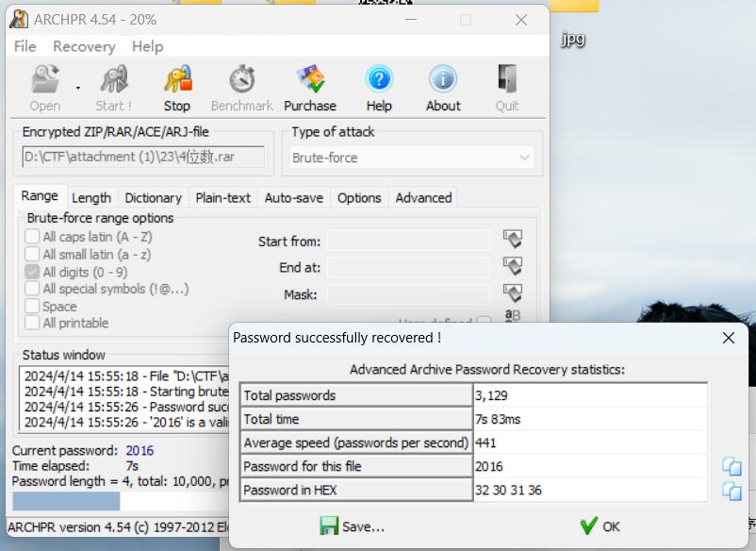
Task: Switch to the Dictionary tab
Action: pyautogui.click(x=154, y=198)
